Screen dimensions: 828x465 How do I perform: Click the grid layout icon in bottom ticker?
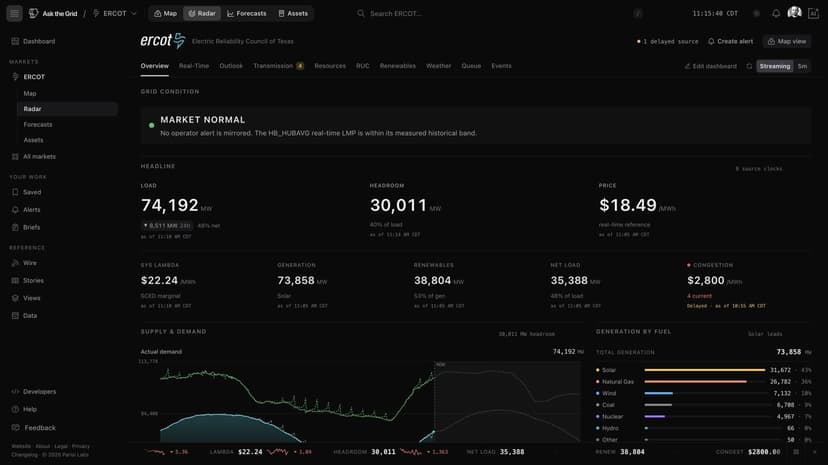[796, 452]
